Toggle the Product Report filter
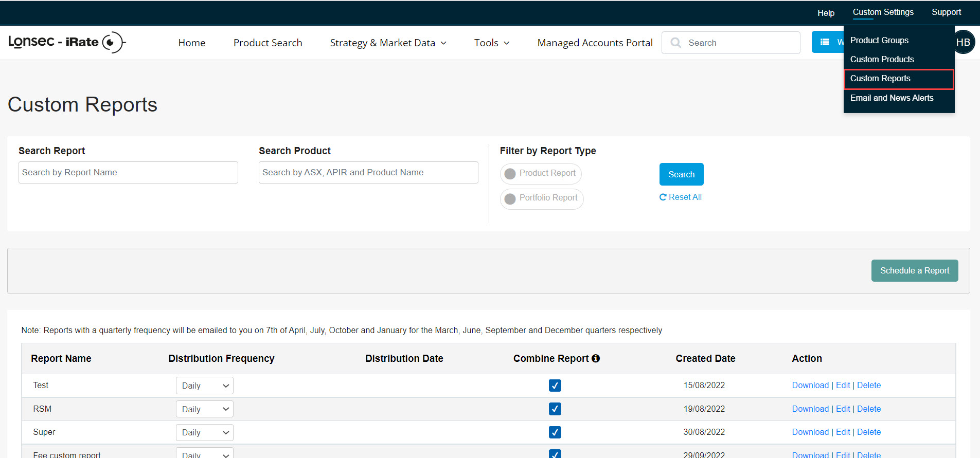The height and width of the screenshot is (458, 980). click(541, 174)
